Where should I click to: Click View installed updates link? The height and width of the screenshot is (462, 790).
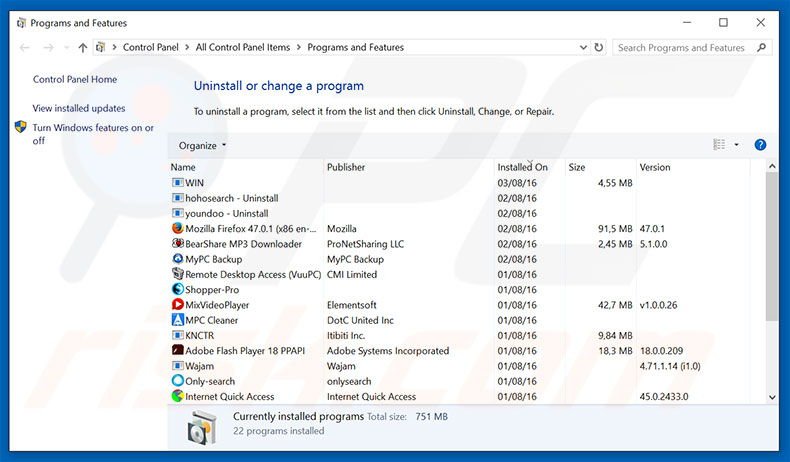pyautogui.click(x=79, y=108)
